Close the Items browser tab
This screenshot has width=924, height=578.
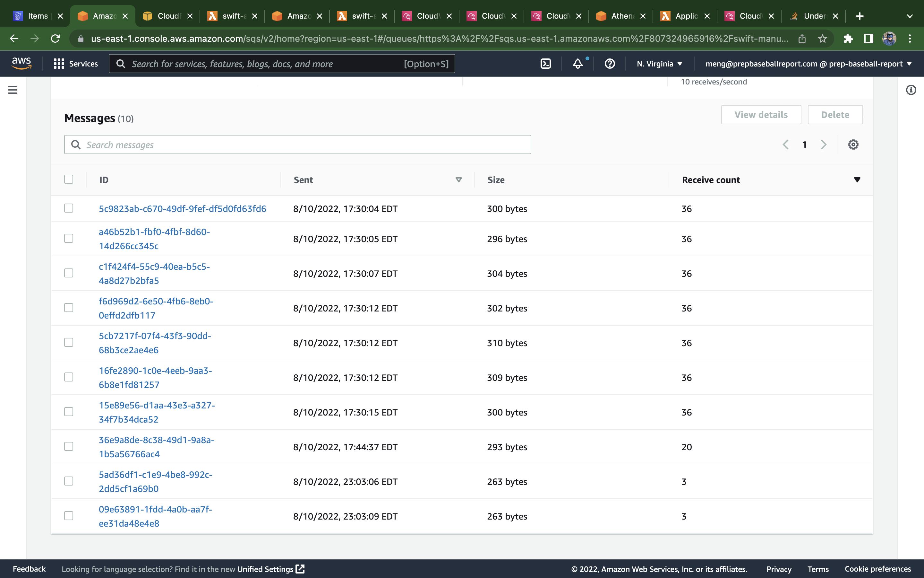60,16
